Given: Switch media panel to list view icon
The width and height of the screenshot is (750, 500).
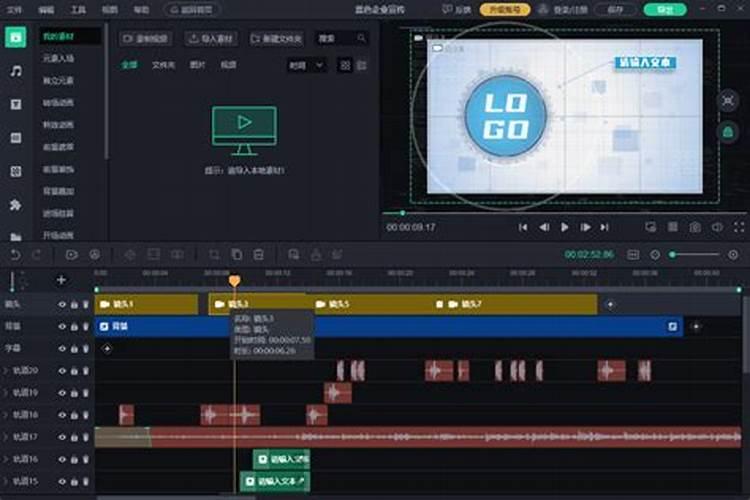Looking at the screenshot, I should click(362, 65).
